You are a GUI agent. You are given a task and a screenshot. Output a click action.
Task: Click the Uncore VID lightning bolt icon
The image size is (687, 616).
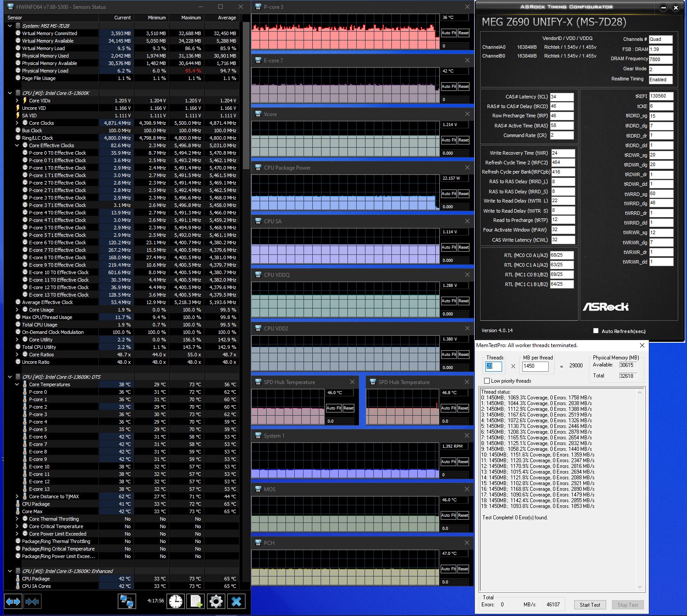point(18,108)
